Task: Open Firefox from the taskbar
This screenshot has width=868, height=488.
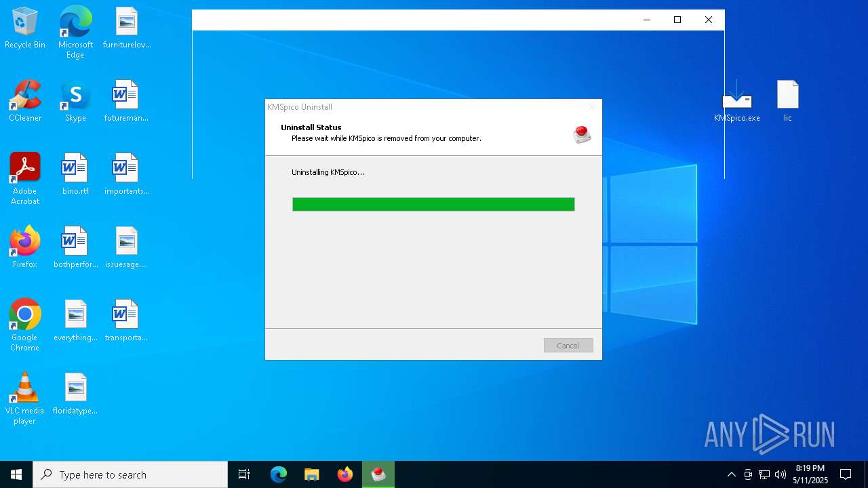Action: [345, 474]
